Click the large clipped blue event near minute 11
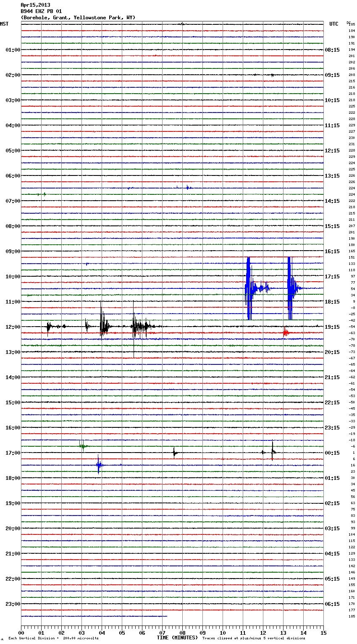The image size is (357, 644). [249, 288]
